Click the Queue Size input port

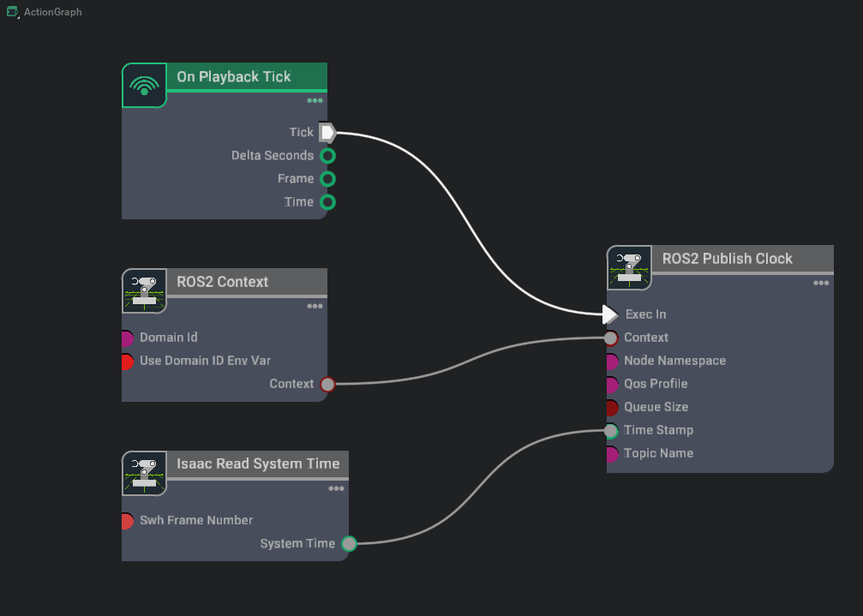[x=612, y=408]
